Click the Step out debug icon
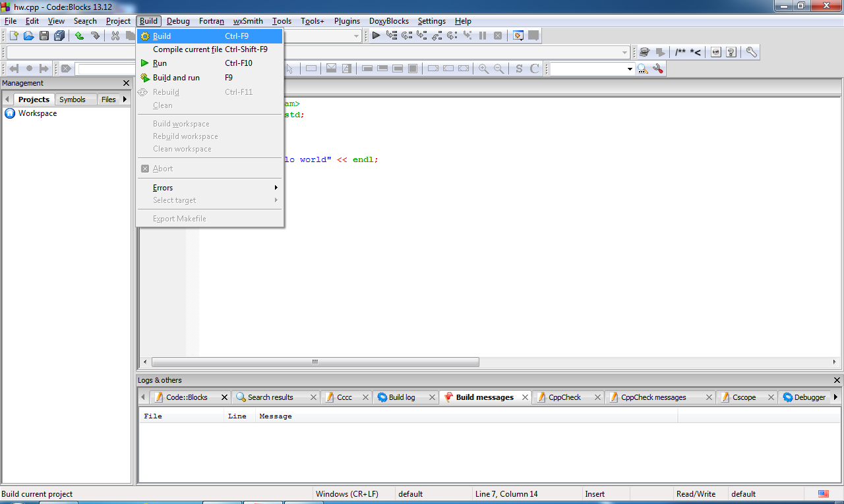The image size is (844, 504). point(437,36)
